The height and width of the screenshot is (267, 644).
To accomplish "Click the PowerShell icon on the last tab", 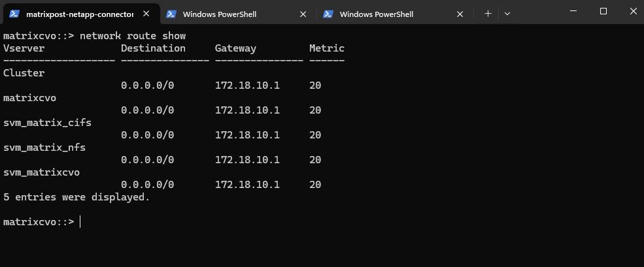I will coord(328,14).
